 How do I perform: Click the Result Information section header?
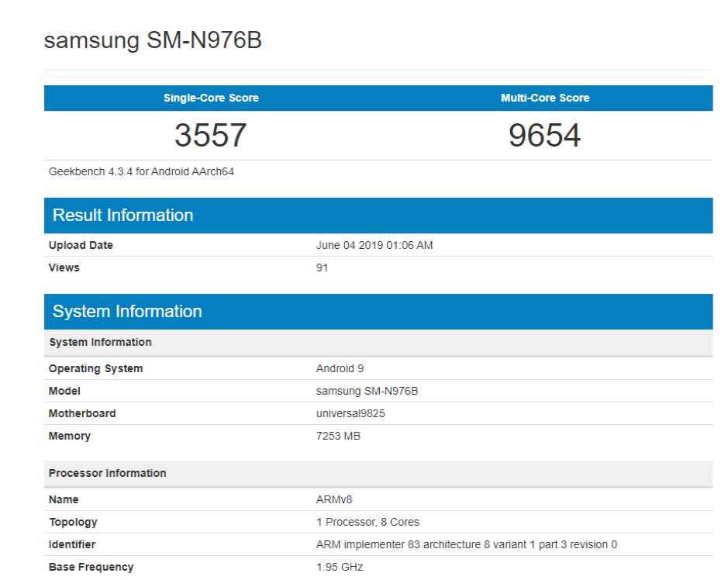122,216
